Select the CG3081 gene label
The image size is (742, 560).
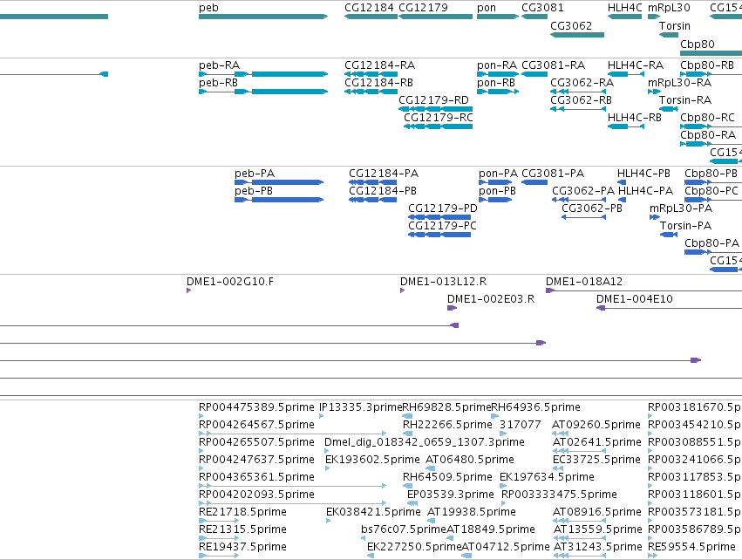(542, 8)
